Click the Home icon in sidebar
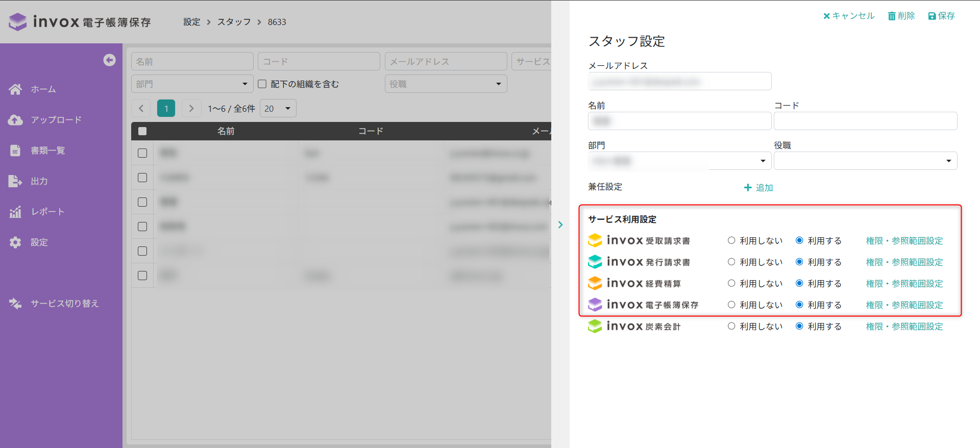The height and width of the screenshot is (448, 980). [15, 89]
